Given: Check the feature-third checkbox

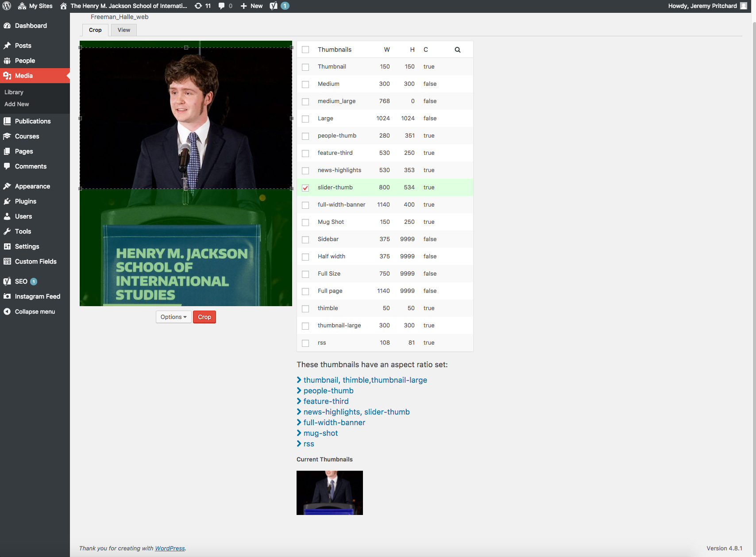Looking at the screenshot, I should pos(305,154).
